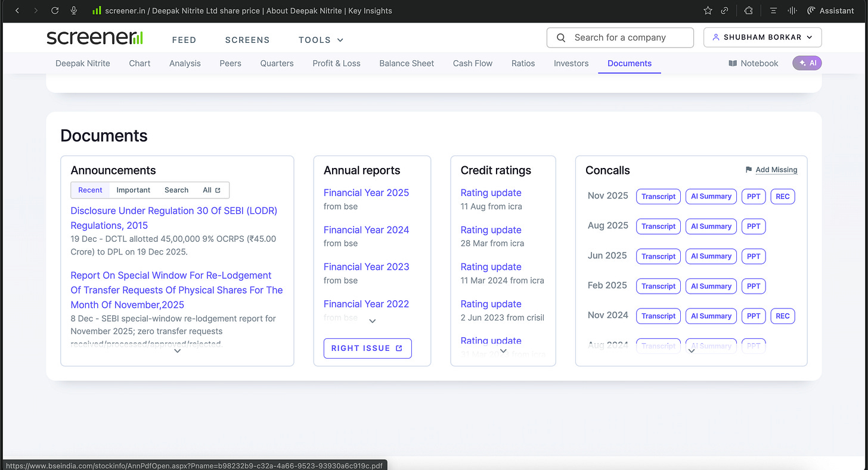Select the Search announcements option

[x=176, y=190]
